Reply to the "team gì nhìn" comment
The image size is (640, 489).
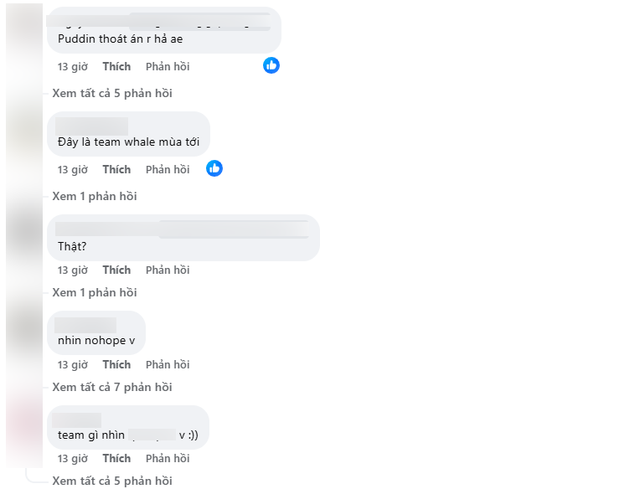click(x=167, y=458)
